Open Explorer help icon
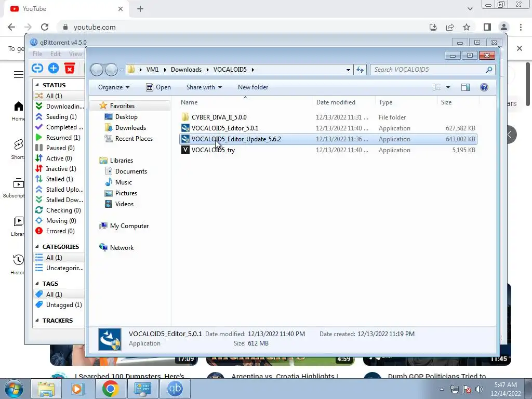The height and width of the screenshot is (399, 532). [484, 87]
